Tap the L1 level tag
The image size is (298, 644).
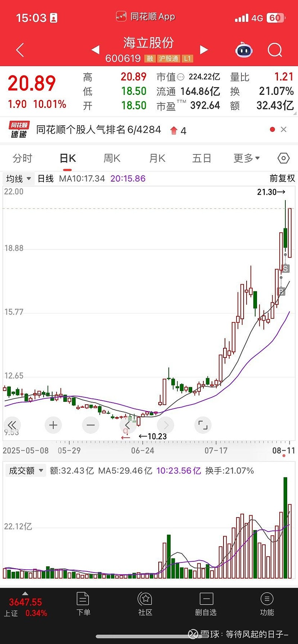[x=187, y=58]
